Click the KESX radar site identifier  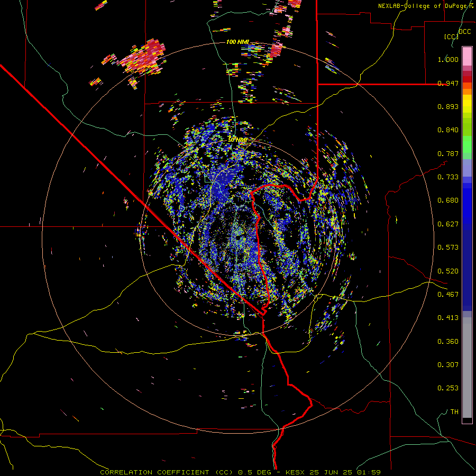tap(296, 472)
